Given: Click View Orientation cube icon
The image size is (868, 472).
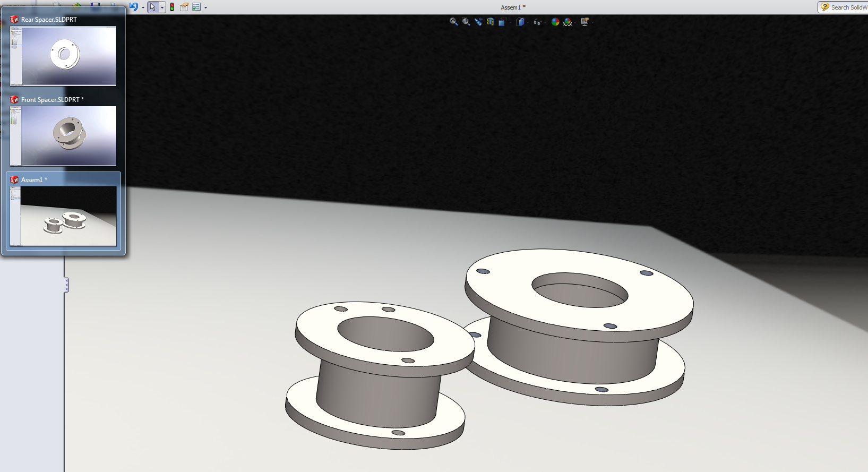Looking at the screenshot, I should pyautogui.click(x=502, y=22).
